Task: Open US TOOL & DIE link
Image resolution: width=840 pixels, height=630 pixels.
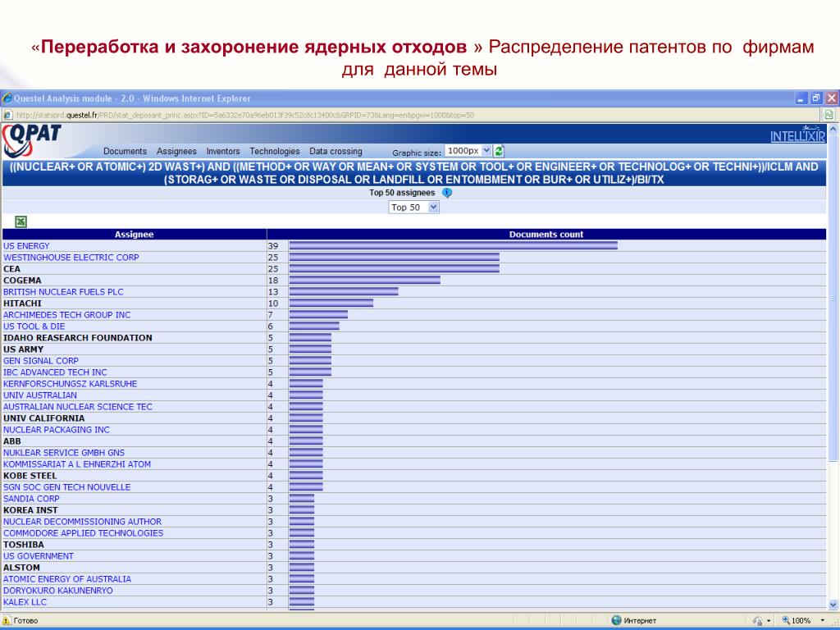Action: coord(34,326)
